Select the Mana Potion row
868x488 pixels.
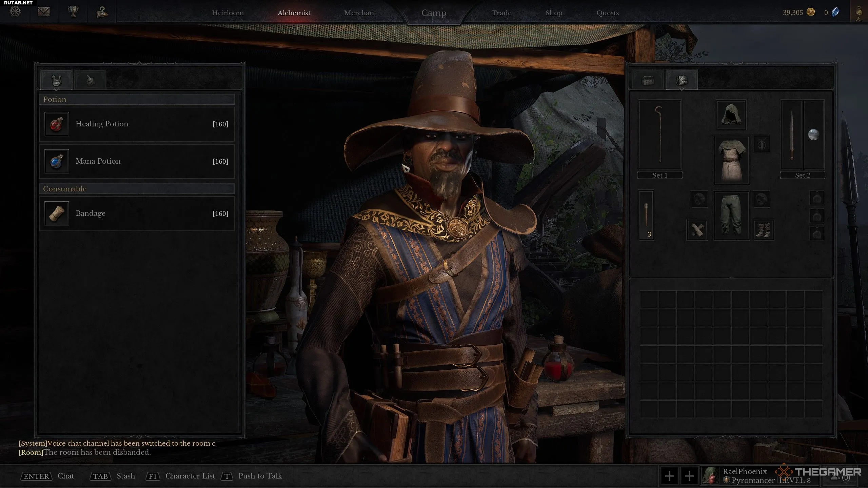(x=137, y=161)
